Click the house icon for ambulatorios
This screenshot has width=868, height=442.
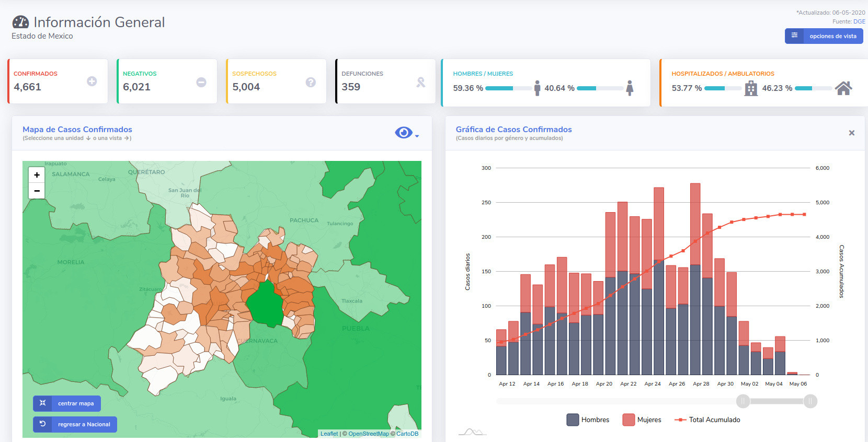click(x=843, y=88)
